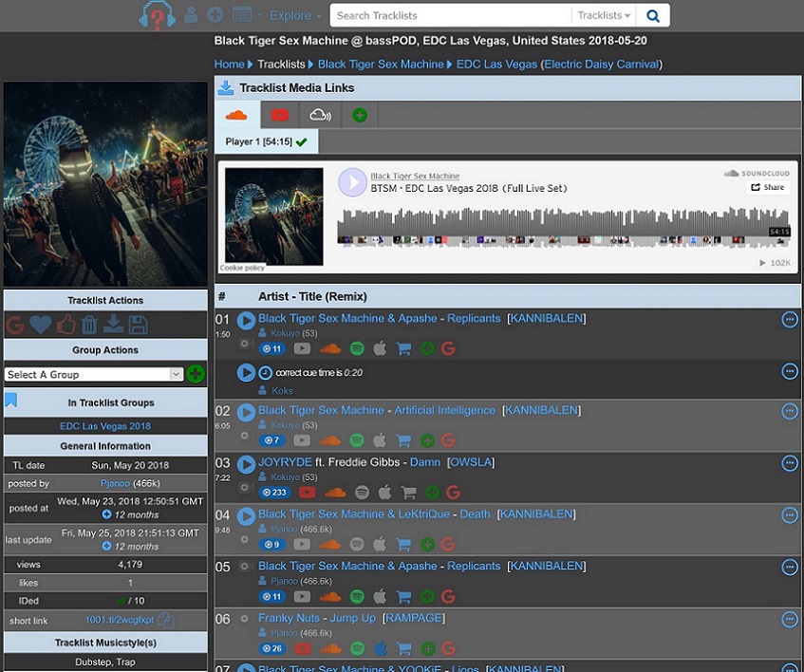
Task: Select the SoundCloud media tab
Action: [237, 115]
